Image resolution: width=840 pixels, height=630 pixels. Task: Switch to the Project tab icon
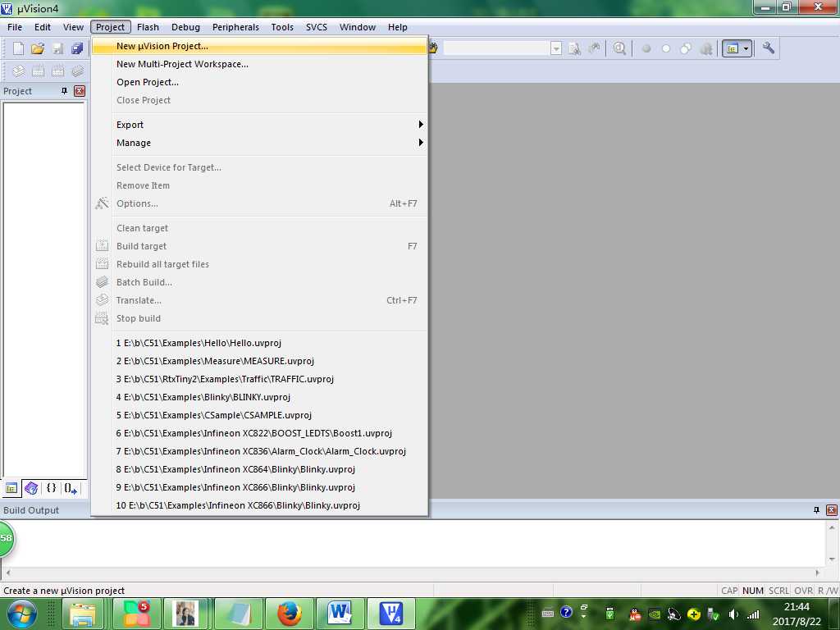[x=11, y=488]
